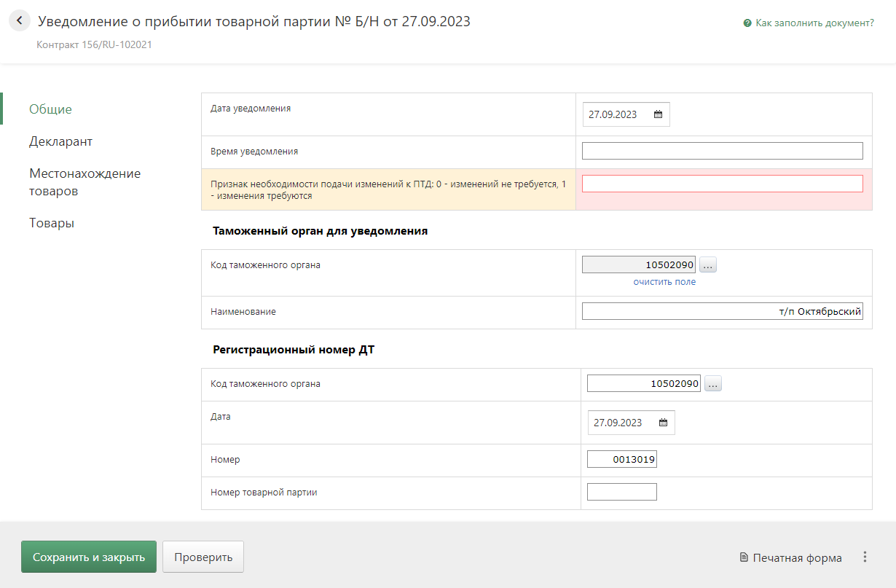Click the очистить поле link
Image resolution: width=896 pixels, height=588 pixels.
[x=664, y=282]
